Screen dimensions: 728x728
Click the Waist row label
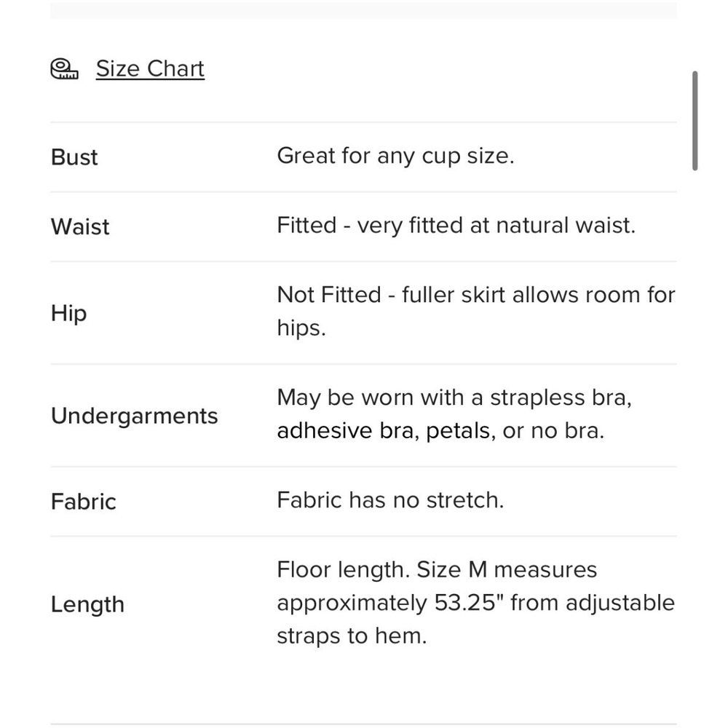tap(80, 226)
